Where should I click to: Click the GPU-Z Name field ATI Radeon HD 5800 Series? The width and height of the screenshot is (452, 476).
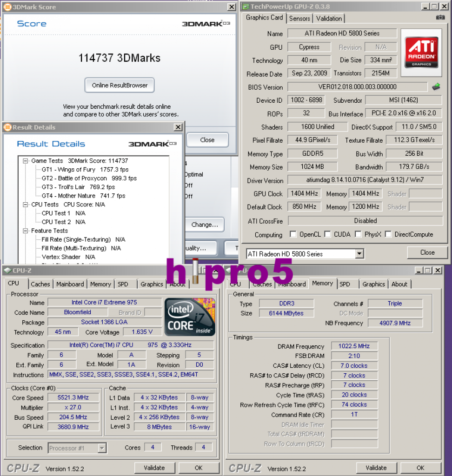[342, 33]
